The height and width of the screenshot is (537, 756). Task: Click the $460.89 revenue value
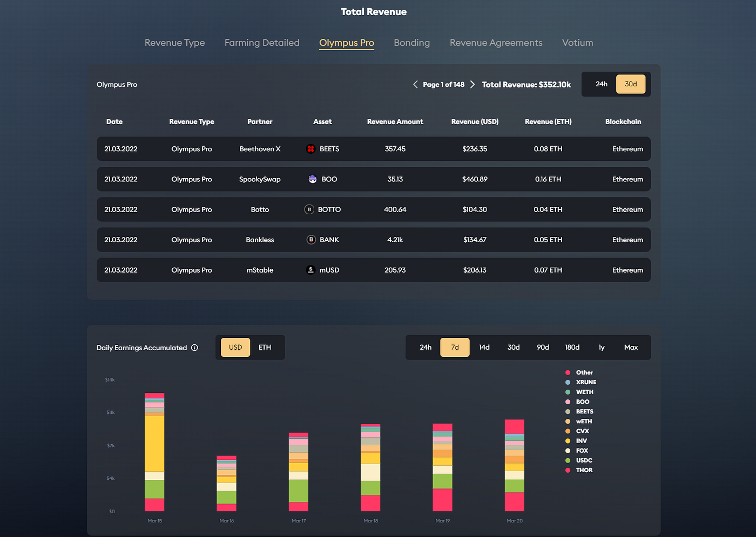tap(475, 179)
